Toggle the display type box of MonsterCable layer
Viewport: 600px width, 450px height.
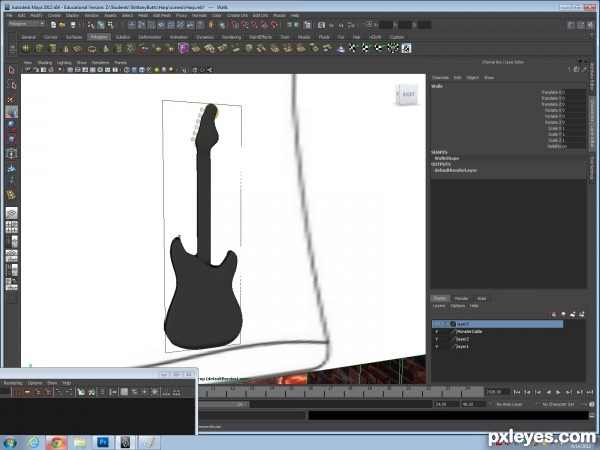[x=445, y=331]
